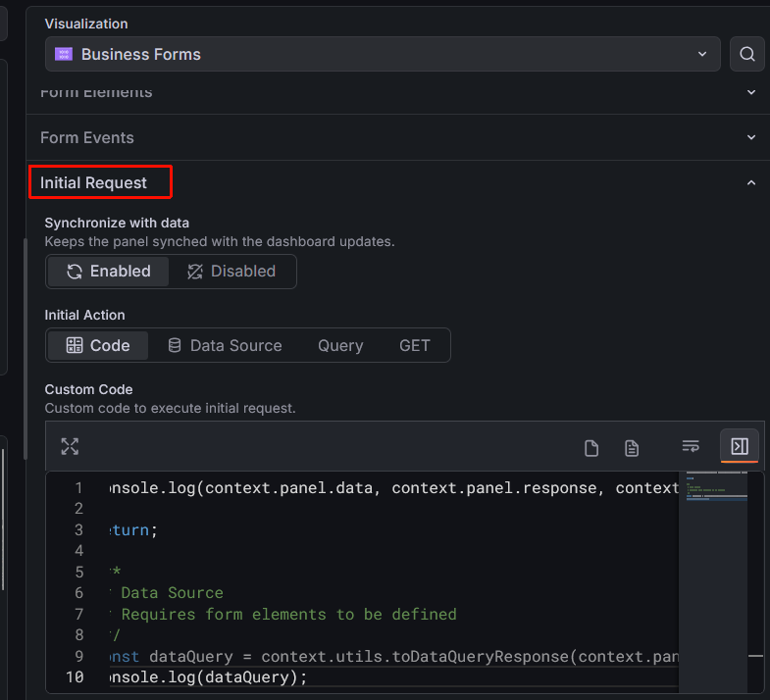Select Disabled for Synchronize with data

coord(231,272)
